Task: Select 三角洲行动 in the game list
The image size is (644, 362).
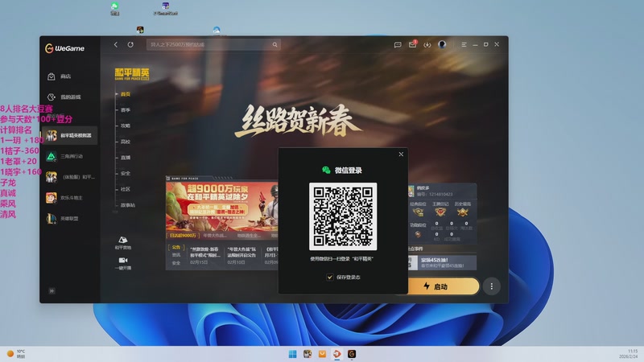Action: tap(69, 156)
